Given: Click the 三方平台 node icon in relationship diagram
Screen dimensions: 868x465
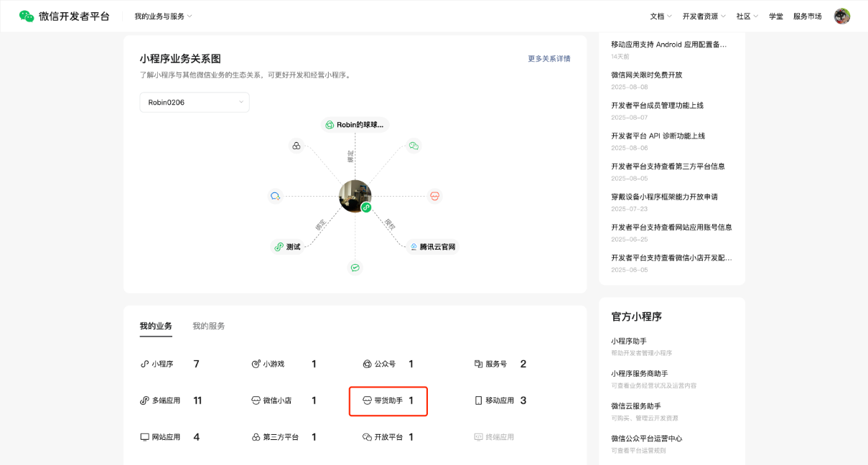Looking at the screenshot, I should (x=296, y=146).
